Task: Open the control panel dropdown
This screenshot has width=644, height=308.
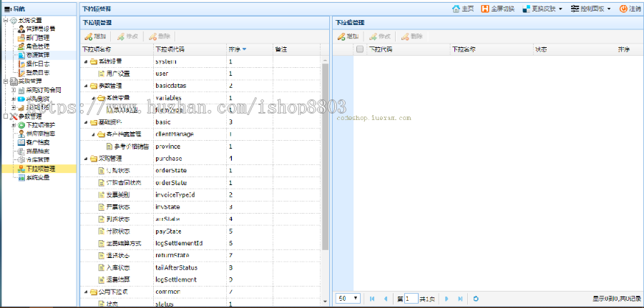Action: click(591, 9)
